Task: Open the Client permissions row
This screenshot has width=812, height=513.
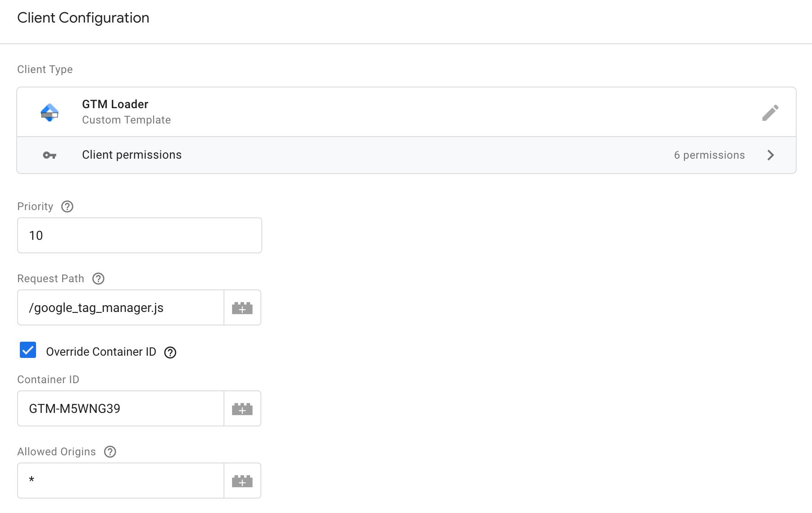Action: (406, 155)
